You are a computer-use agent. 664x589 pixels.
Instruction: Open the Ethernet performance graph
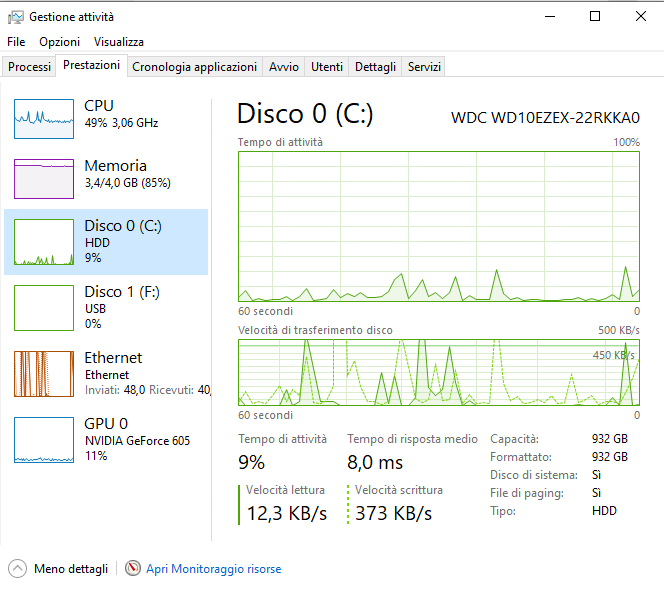point(44,373)
